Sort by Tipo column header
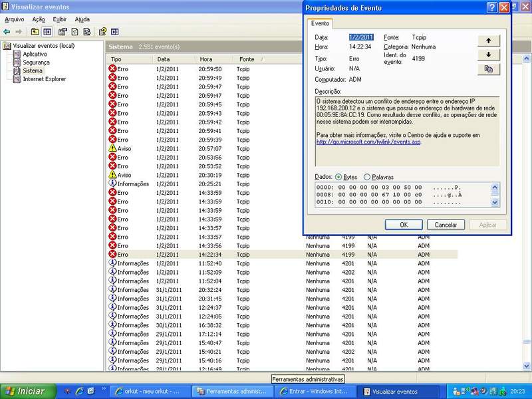Viewport: 532px width, 399px height. click(130, 59)
